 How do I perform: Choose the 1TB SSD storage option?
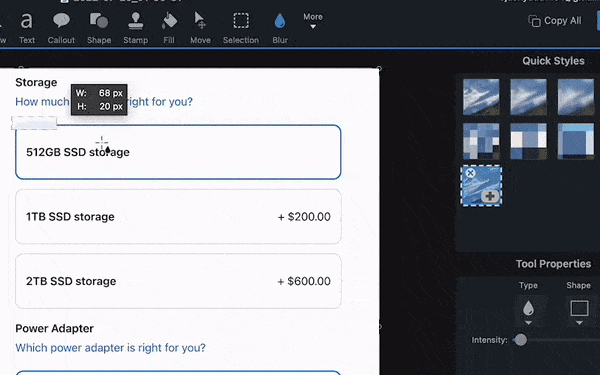[178, 217]
